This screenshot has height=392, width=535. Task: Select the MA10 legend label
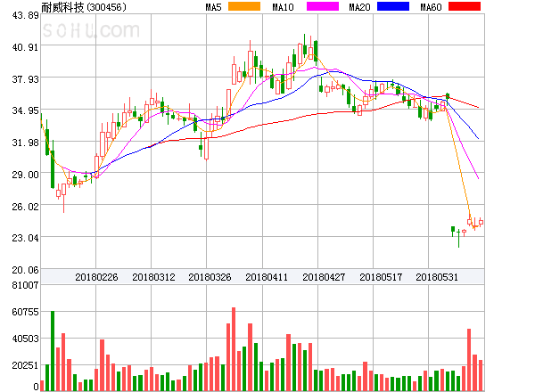coord(283,7)
